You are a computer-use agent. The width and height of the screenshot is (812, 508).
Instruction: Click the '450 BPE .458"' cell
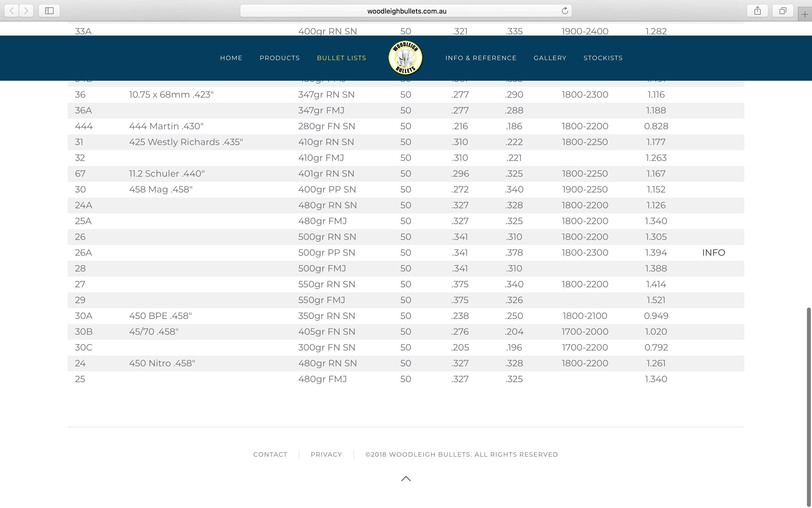tap(160, 316)
